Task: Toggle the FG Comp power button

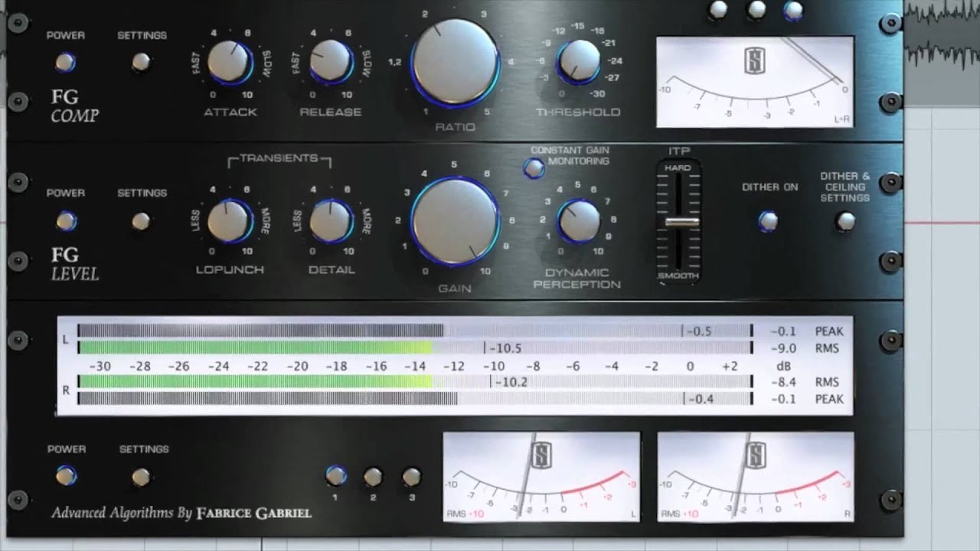Action: 66,63
